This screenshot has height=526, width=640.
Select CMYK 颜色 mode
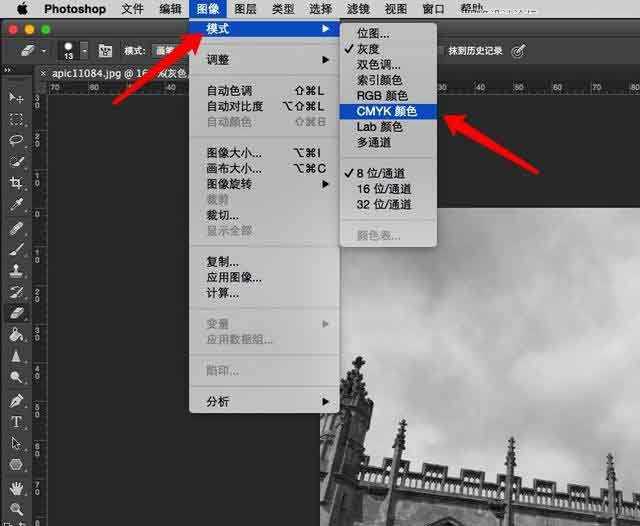coord(388,111)
